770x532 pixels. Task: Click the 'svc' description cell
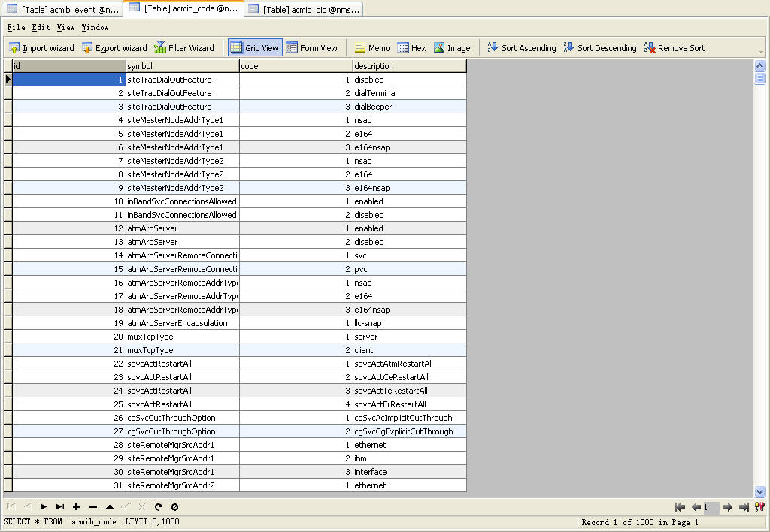point(410,255)
